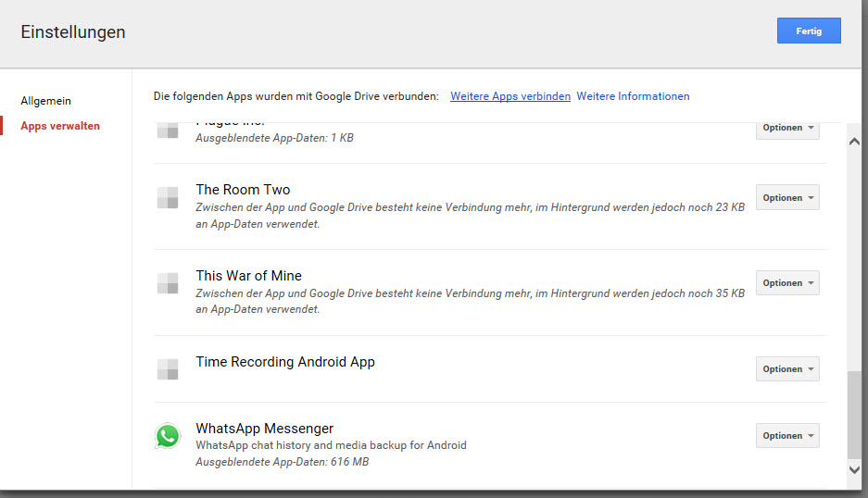Select the Apps verwalten tab
Screen dimensions: 868x498
point(60,126)
